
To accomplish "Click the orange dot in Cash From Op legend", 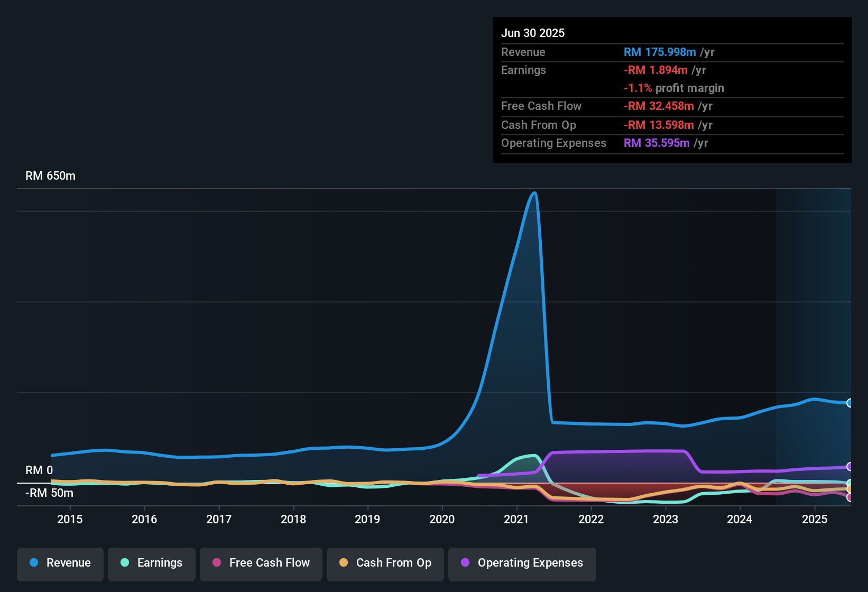I will pyautogui.click(x=344, y=562).
